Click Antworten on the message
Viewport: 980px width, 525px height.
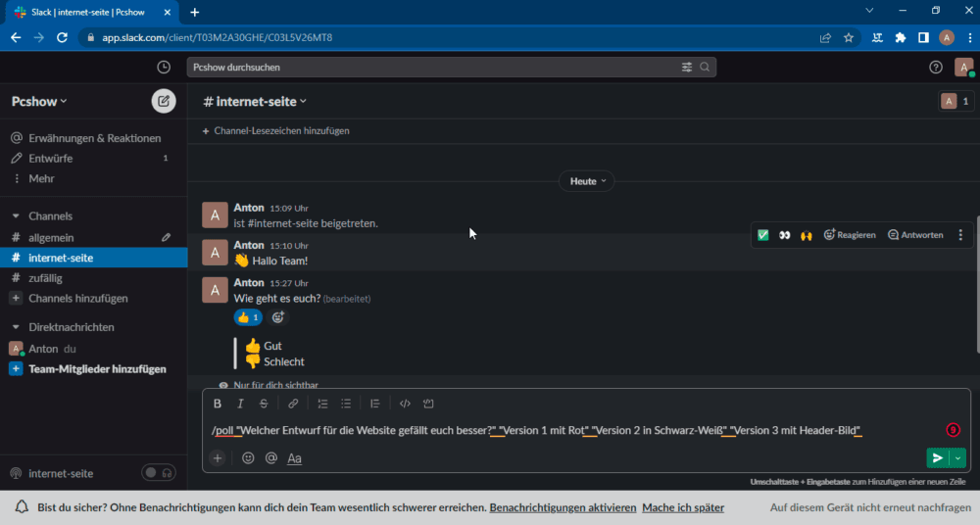(915, 235)
